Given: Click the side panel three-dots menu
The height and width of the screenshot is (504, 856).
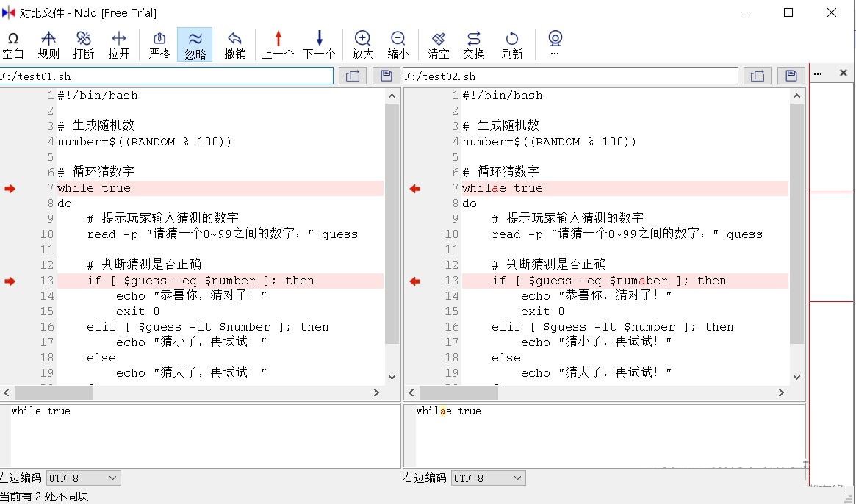Looking at the screenshot, I should (x=818, y=73).
